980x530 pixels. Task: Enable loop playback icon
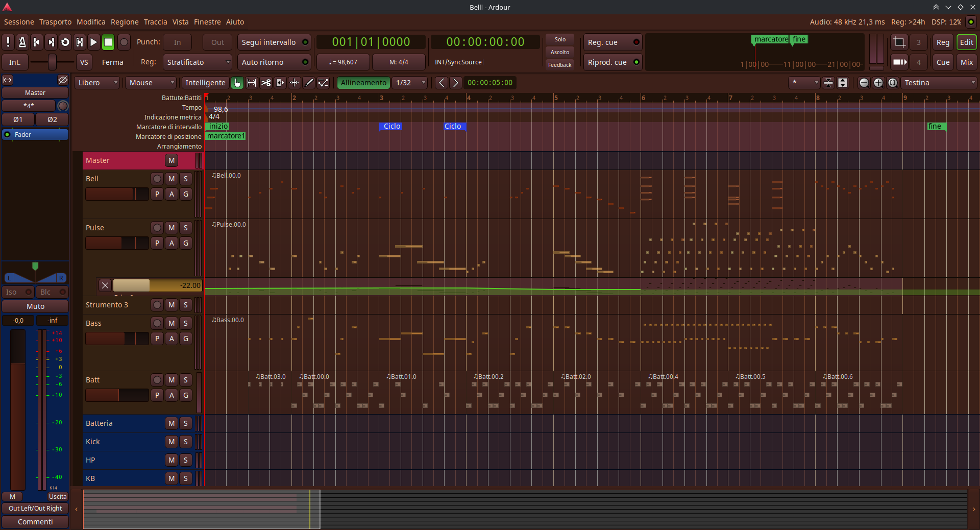(65, 42)
